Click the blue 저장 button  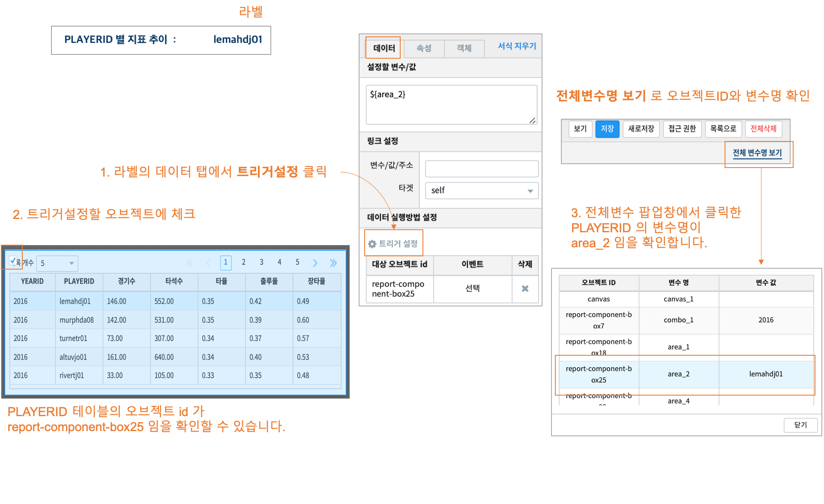tap(607, 129)
